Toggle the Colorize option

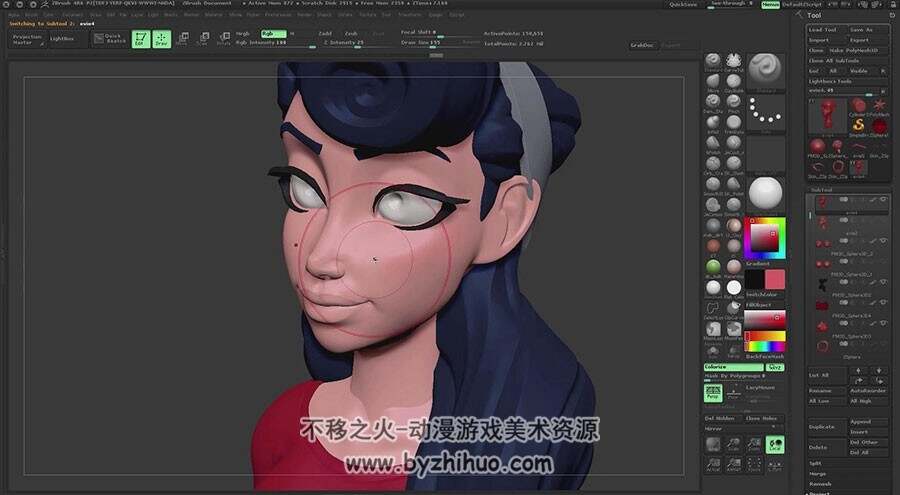pyautogui.click(x=734, y=368)
